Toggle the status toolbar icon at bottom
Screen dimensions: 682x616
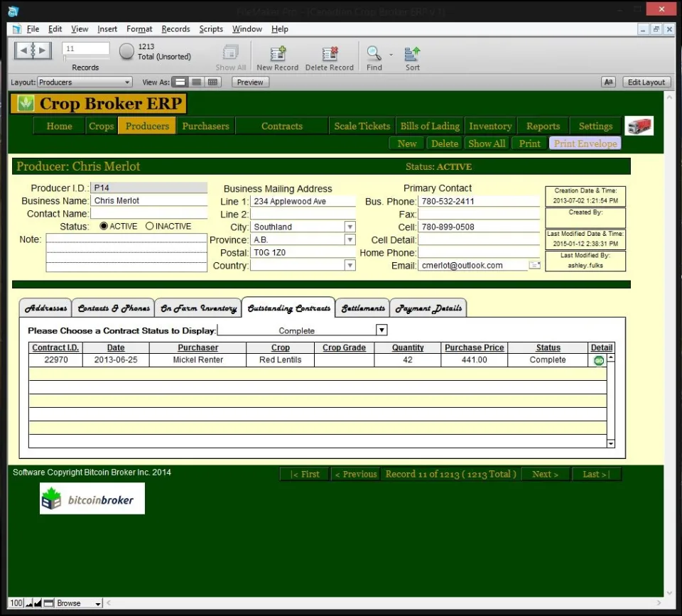tap(49, 603)
